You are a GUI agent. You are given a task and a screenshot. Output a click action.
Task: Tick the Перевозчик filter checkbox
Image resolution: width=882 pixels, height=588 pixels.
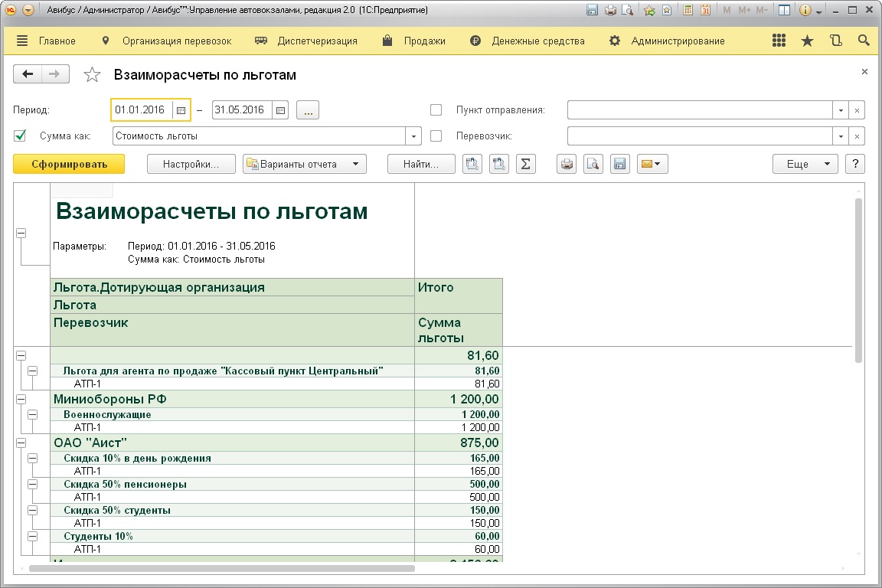[436, 136]
